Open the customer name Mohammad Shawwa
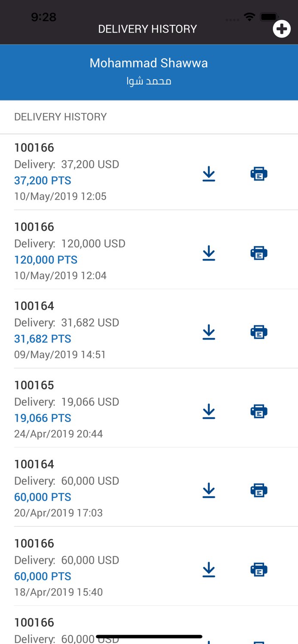This screenshot has height=644, width=298. click(x=149, y=63)
